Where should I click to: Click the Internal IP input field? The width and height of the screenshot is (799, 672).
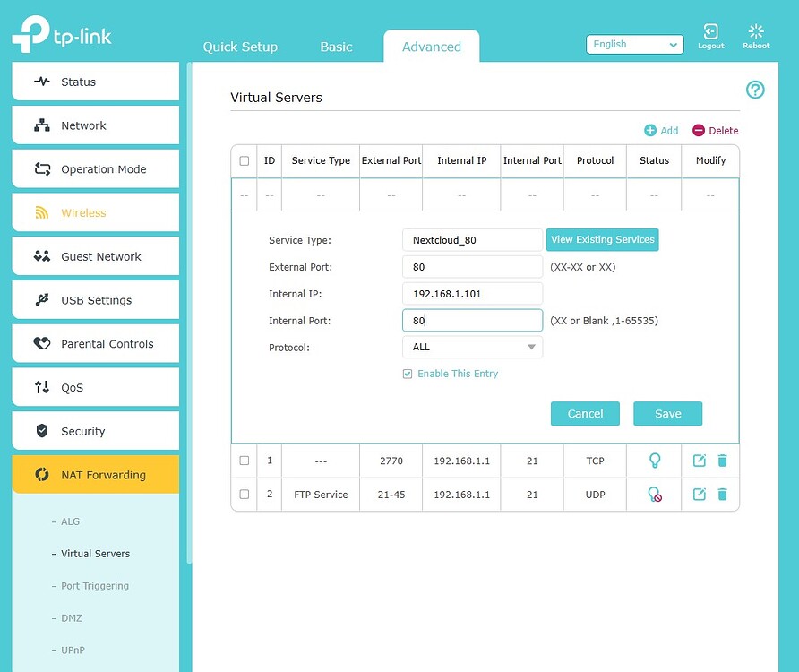(472, 294)
